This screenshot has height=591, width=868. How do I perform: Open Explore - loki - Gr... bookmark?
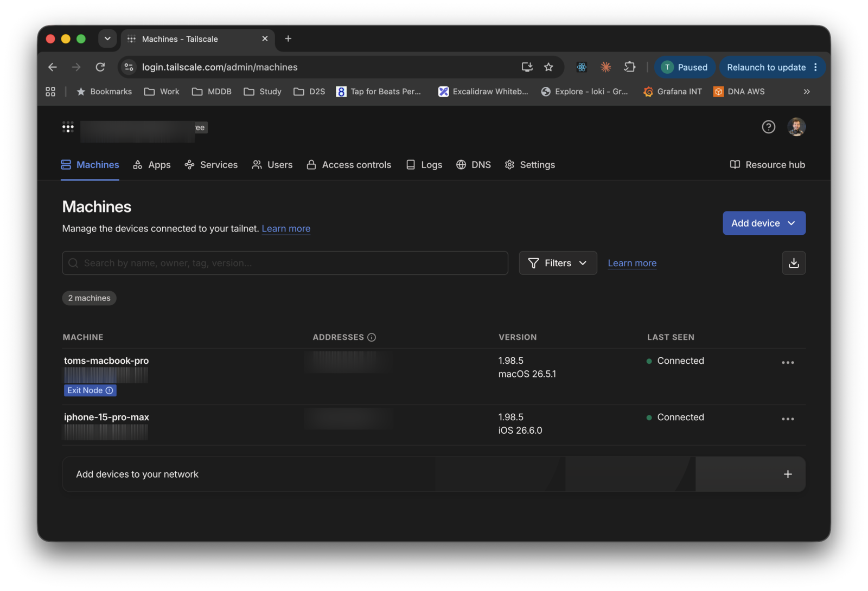(x=585, y=92)
